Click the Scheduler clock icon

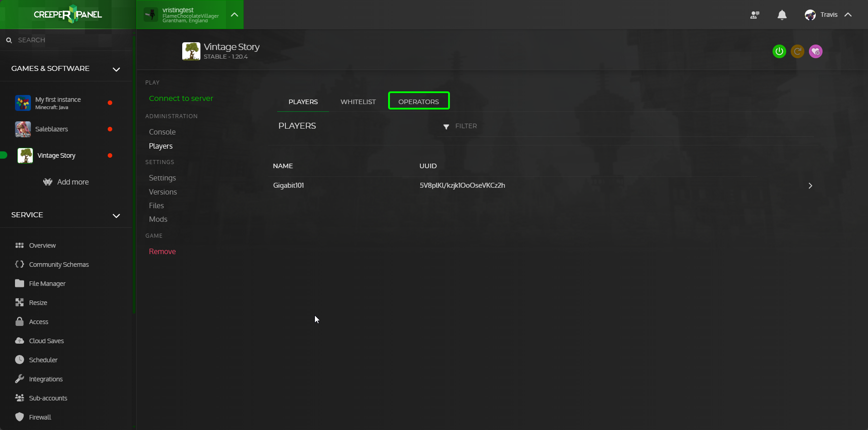point(20,360)
